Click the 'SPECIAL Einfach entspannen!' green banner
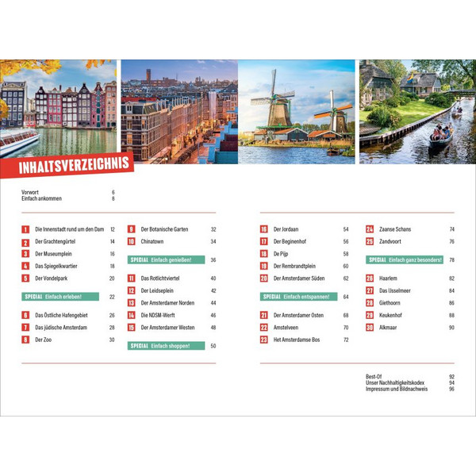476x476 pixels. 299,297
